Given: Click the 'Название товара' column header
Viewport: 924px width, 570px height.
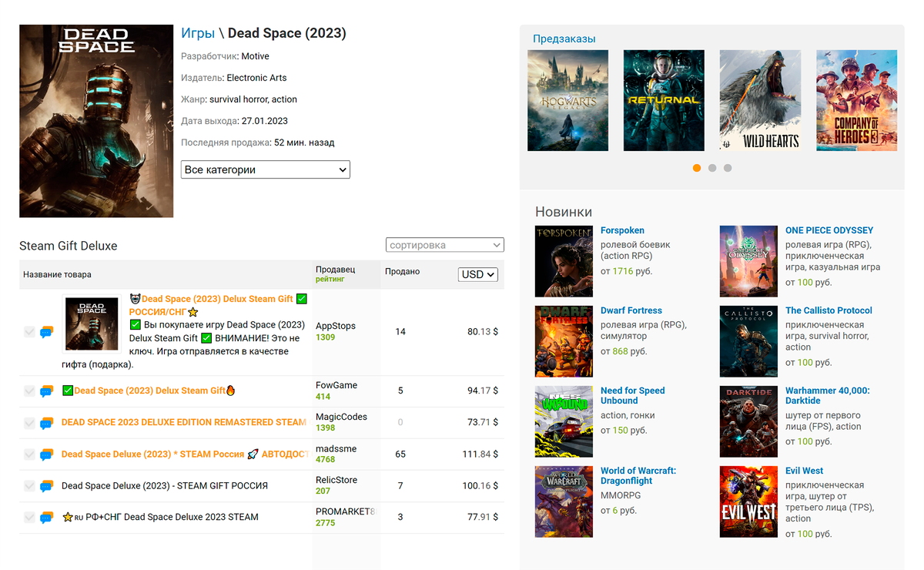Looking at the screenshot, I should pos(57,274).
